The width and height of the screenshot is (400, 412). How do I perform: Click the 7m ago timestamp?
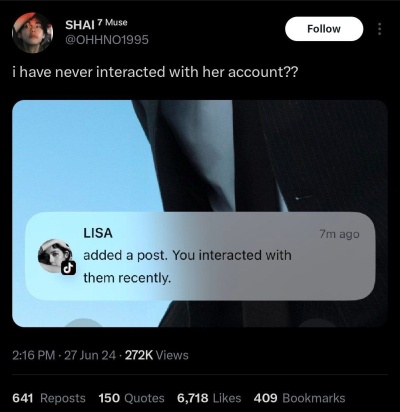pyautogui.click(x=339, y=234)
